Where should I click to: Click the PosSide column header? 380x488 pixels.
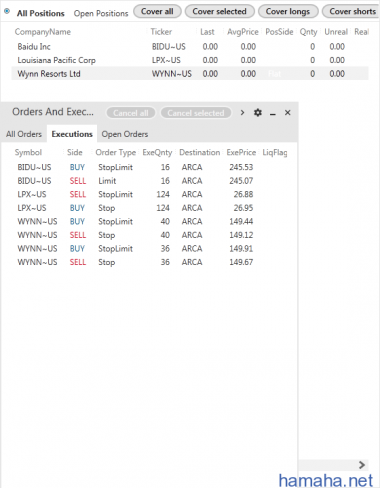[x=279, y=32]
